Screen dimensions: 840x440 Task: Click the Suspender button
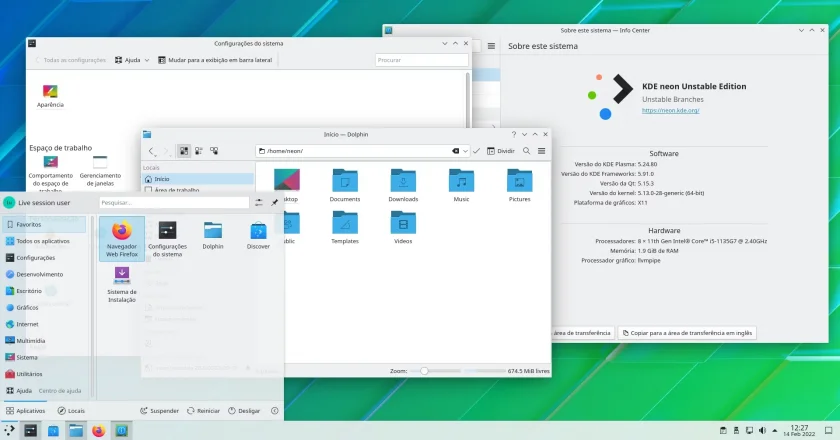159,411
